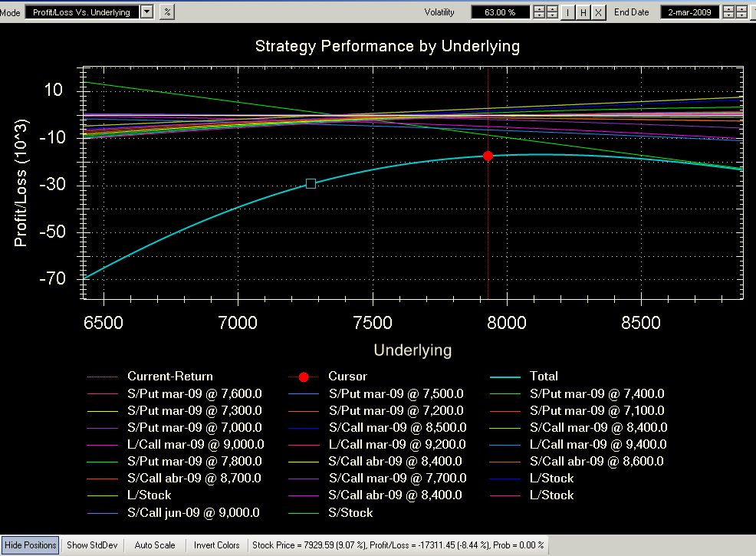Click the red cursor dot on chart
The image size is (756, 556).
pos(488,156)
